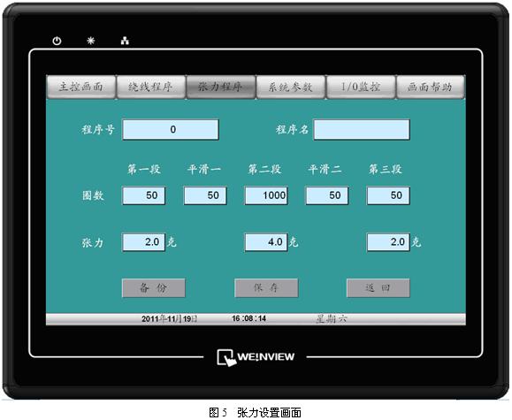Select the 张力程序 tab
512x420 pixels.
pyautogui.click(x=221, y=87)
